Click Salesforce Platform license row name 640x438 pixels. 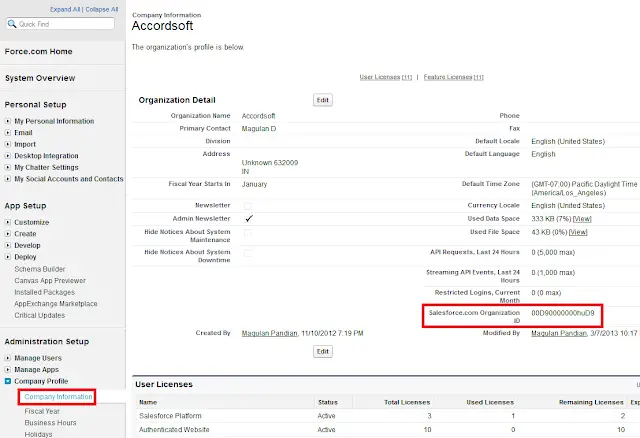point(170,416)
